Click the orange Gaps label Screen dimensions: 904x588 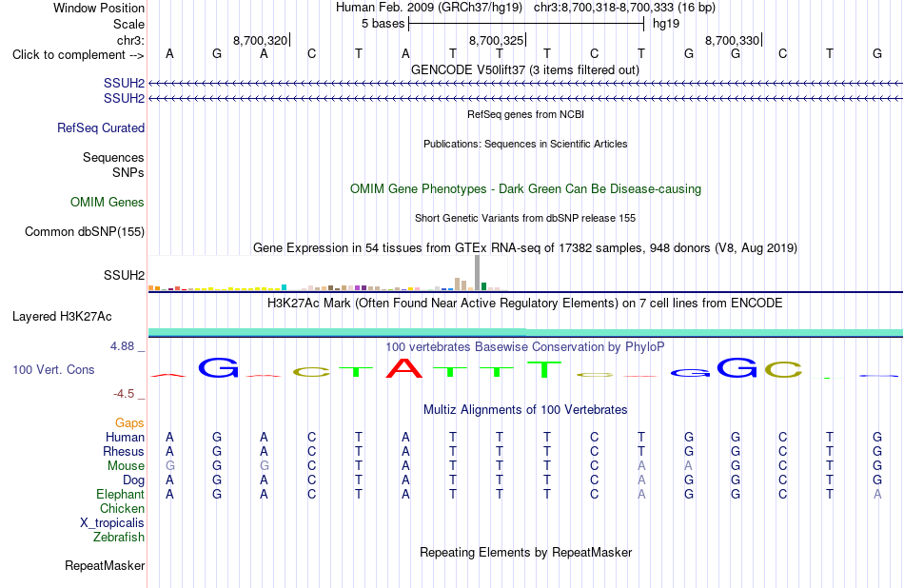click(x=129, y=423)
